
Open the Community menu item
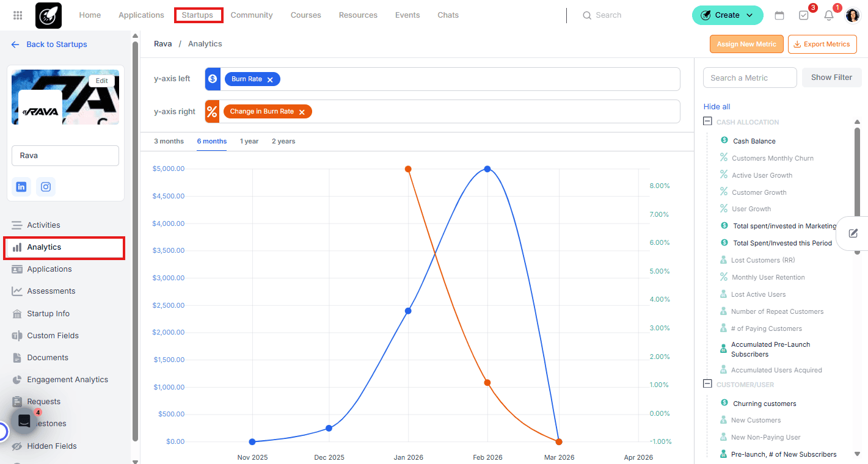(x=251, y=15)
